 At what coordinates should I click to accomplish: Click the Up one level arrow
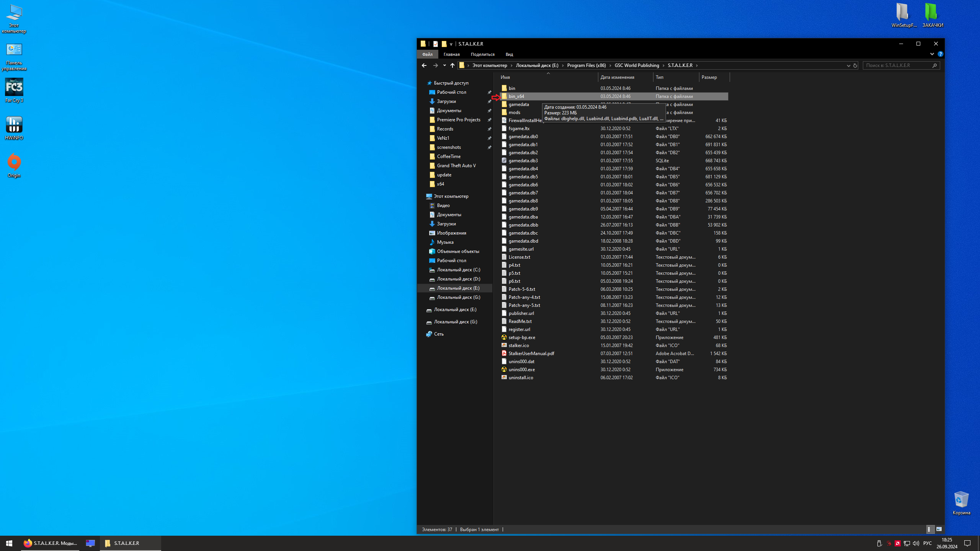(x=452, y=65)
